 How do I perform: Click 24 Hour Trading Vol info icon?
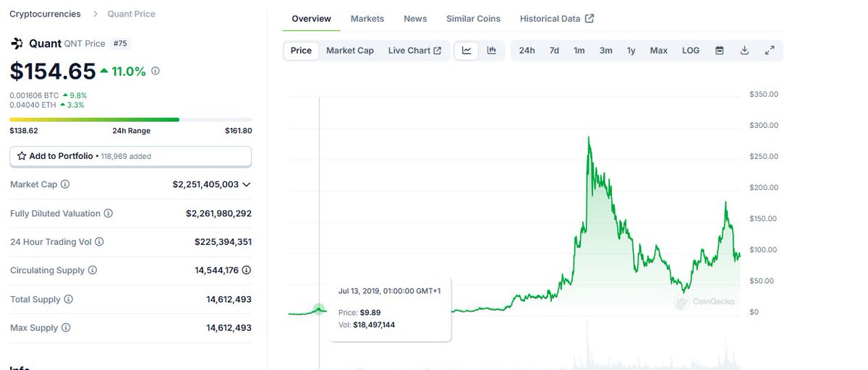click(99, 242)
